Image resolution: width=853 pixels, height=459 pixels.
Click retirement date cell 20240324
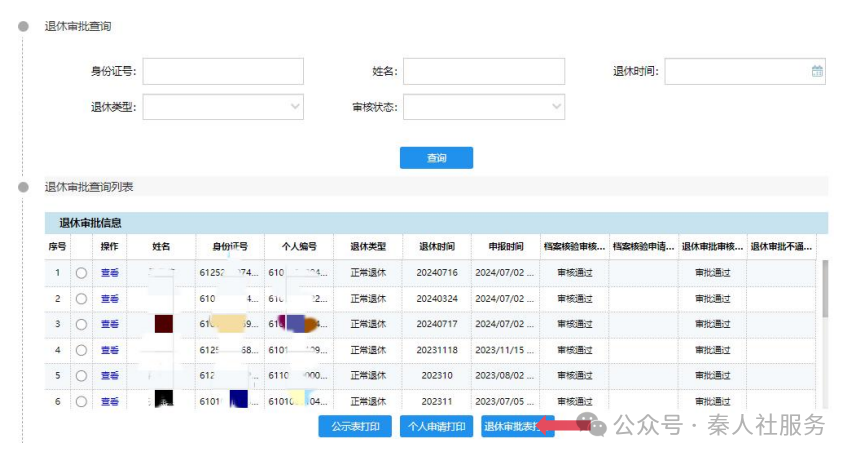pyautogui.click(x=437, y=299)
